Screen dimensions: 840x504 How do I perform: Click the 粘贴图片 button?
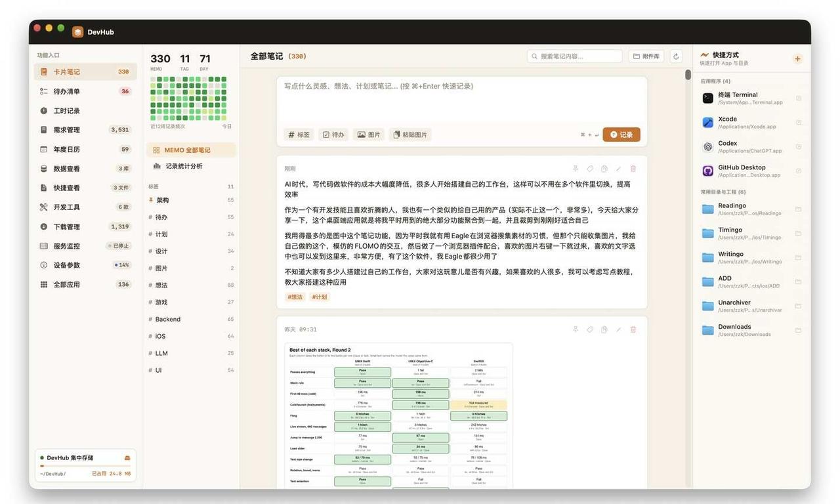coord(410,135)
